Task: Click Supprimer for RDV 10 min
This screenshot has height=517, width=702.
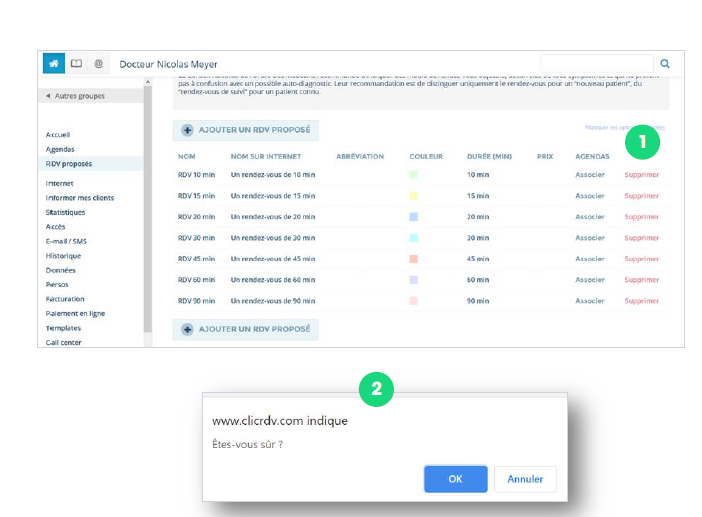Action: tap(641, 175)
